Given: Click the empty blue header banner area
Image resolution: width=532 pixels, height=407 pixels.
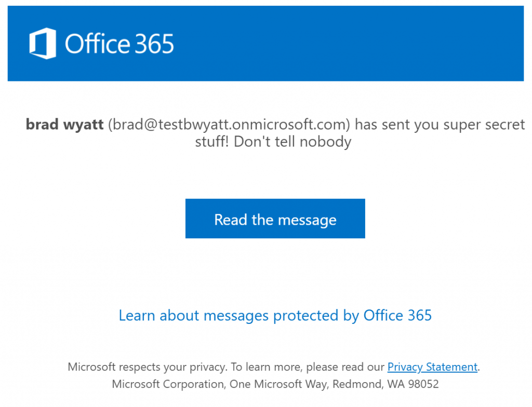Looking at the screenshot, I should [350, 44].
